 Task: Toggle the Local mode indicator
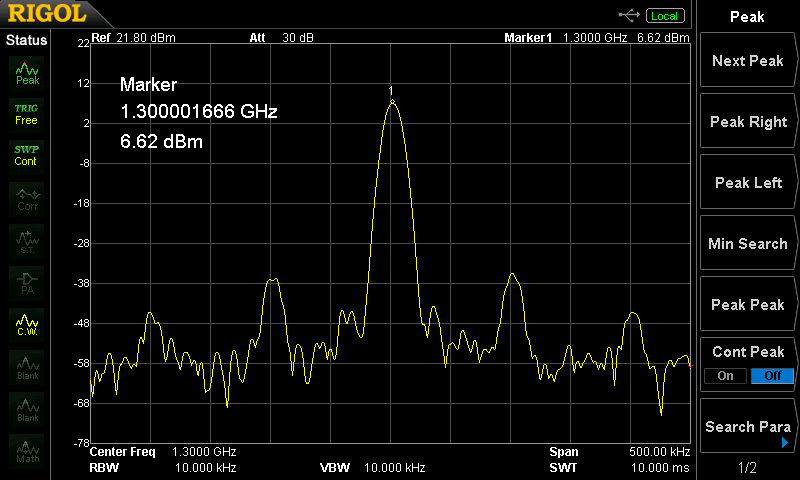click(x=665, y=16)
